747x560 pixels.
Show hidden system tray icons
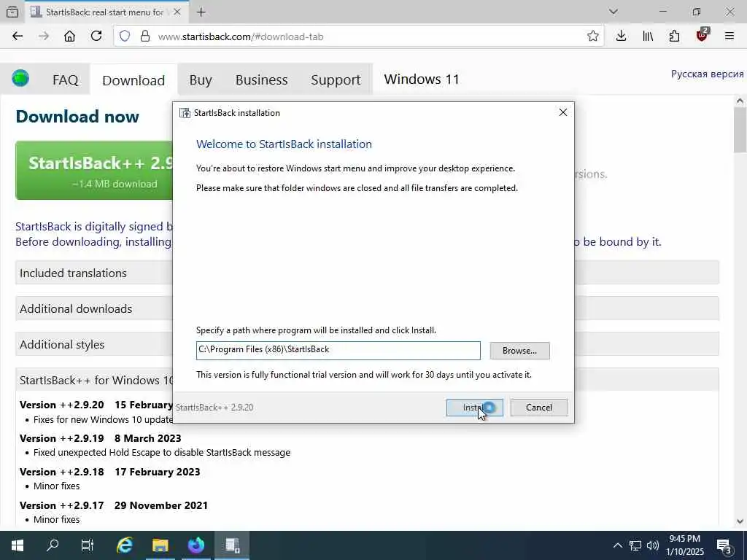click(x=617, y=545)
